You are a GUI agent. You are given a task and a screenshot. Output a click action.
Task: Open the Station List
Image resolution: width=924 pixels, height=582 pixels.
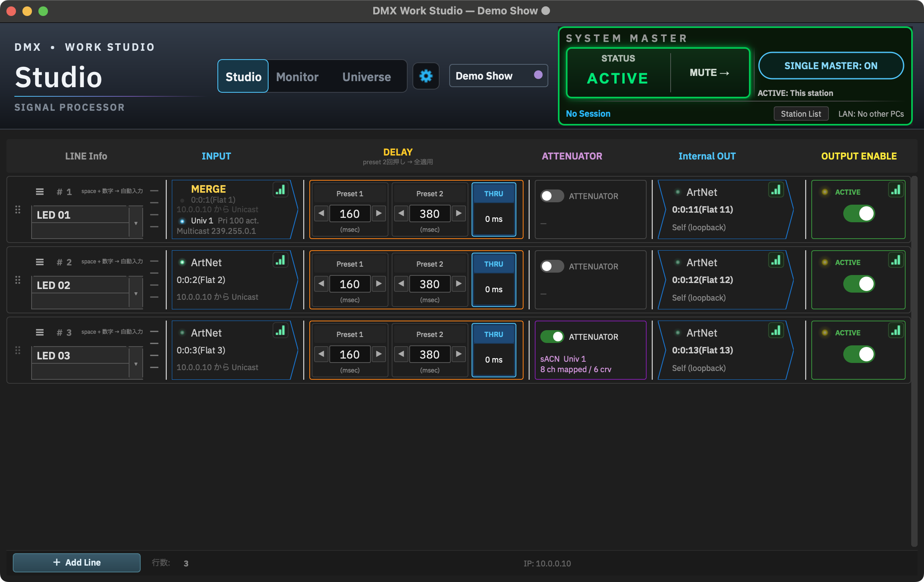[801, 114]
